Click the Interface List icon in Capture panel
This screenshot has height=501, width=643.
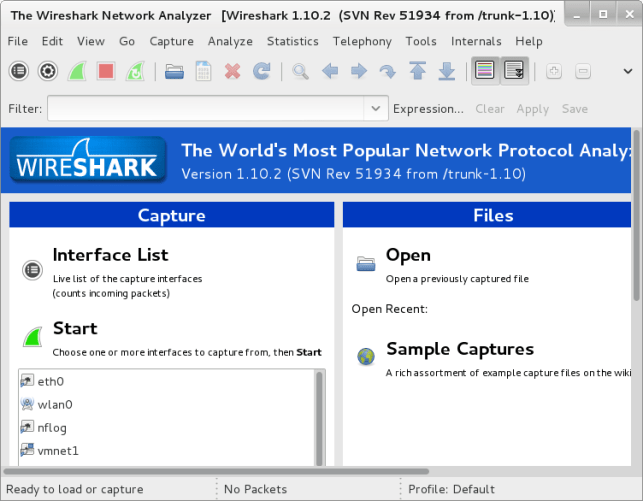(x=32, y=270)
